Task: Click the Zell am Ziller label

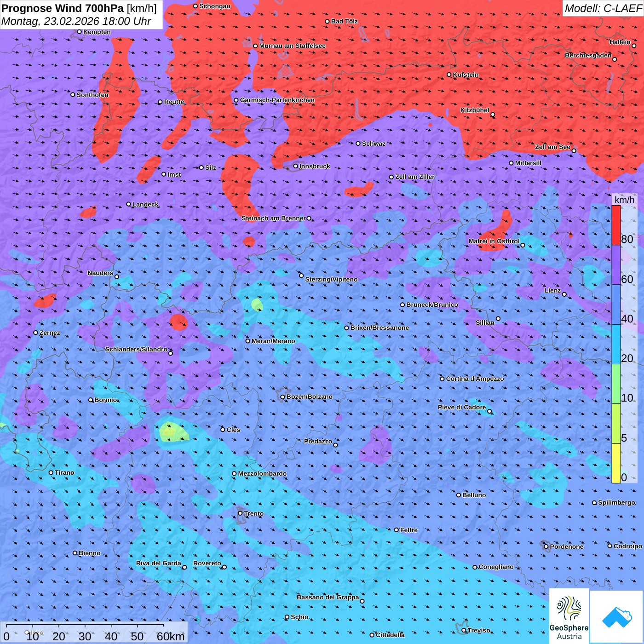Action: (414, 177)
